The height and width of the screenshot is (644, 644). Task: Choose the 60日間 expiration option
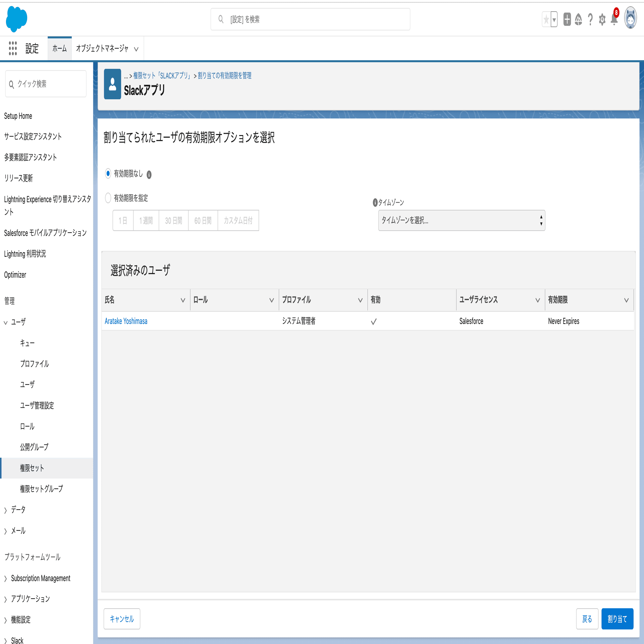[203, 220]
